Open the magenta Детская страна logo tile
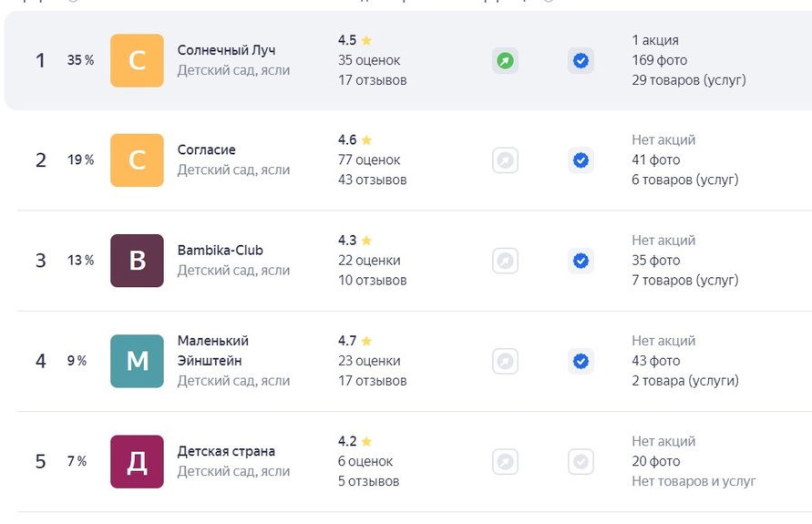Viewport: 812px width, 524px height. (x=137, y=461)
